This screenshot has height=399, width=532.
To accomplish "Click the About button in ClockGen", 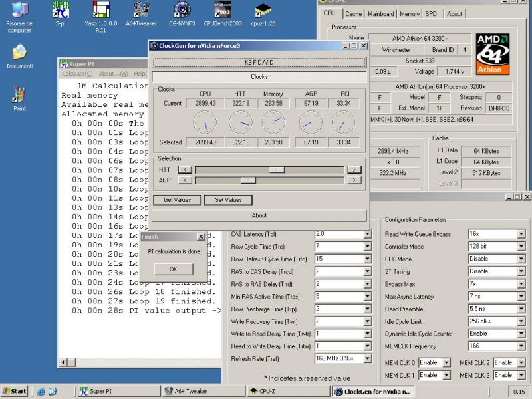I will tap(259, 215).
